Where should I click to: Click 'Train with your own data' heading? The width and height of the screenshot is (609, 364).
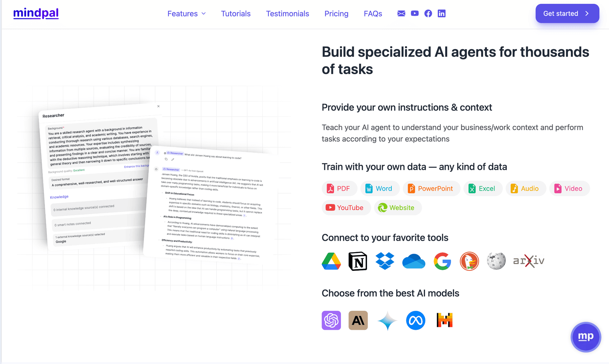[414, 167]
